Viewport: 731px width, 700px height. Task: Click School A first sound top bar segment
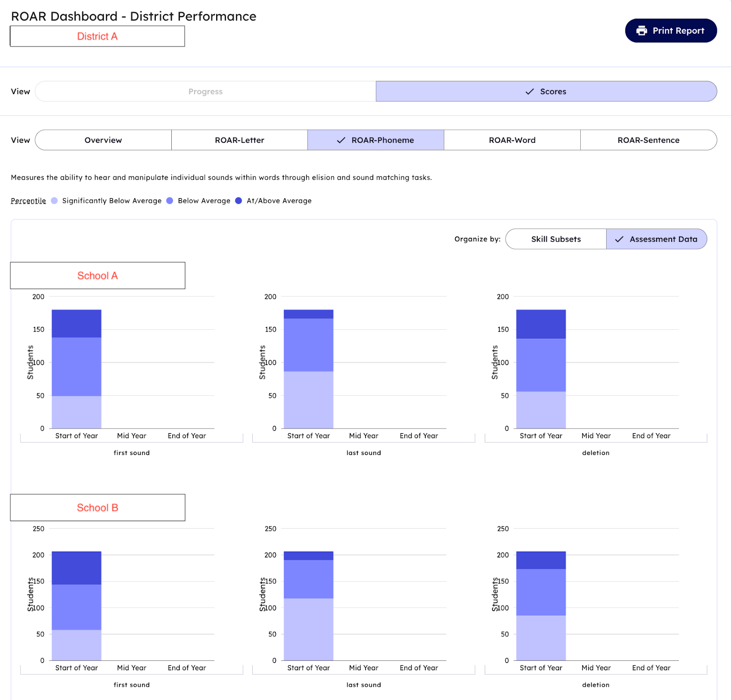click(x=76, y=323)
